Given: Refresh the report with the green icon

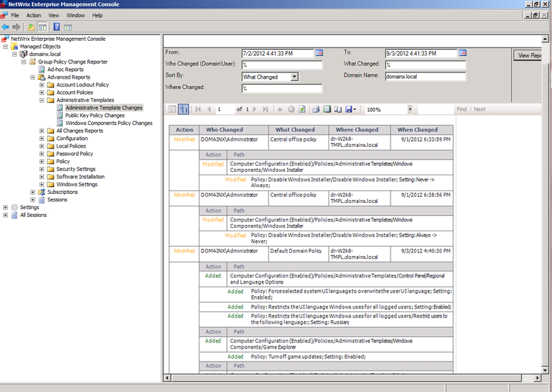Looking at the screenshot, I should (x=302, y=110).
